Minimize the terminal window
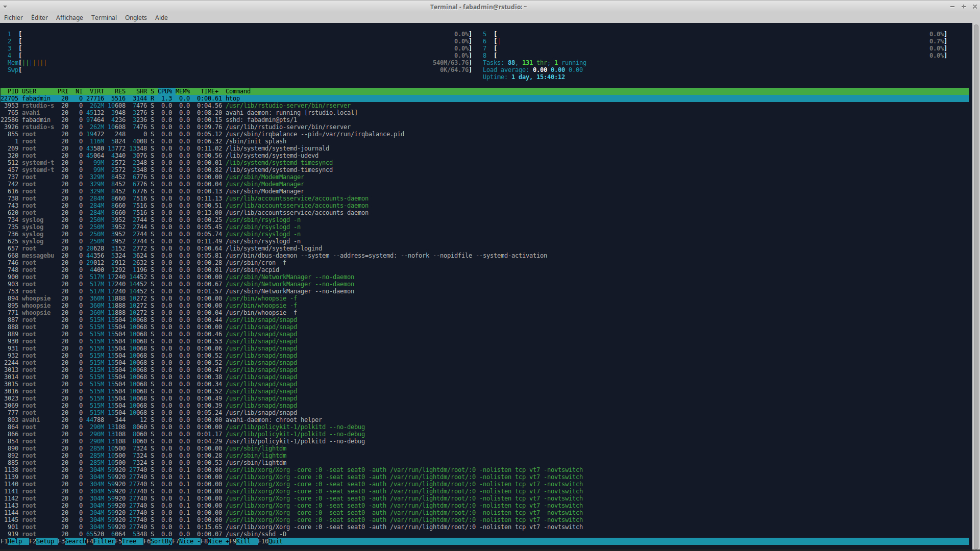 point(952,7)
